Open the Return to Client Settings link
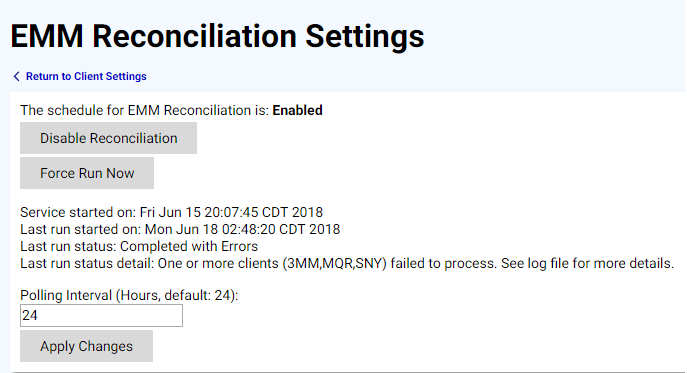The image size is (687, 373). click(86, 76)
